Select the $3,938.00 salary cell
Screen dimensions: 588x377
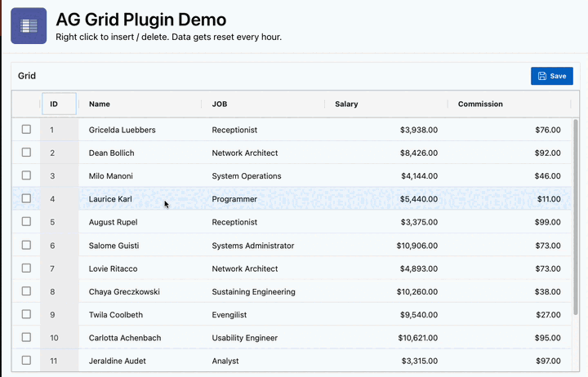[386, 130]
